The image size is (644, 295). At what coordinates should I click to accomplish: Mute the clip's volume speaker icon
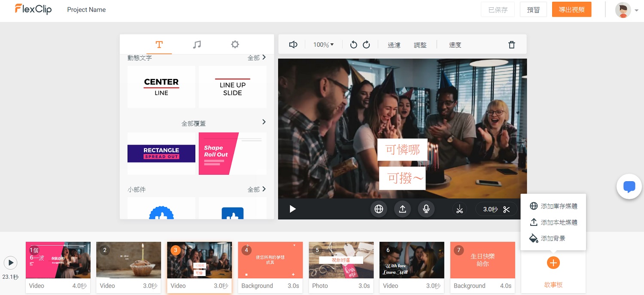click(x=293, y=45)
